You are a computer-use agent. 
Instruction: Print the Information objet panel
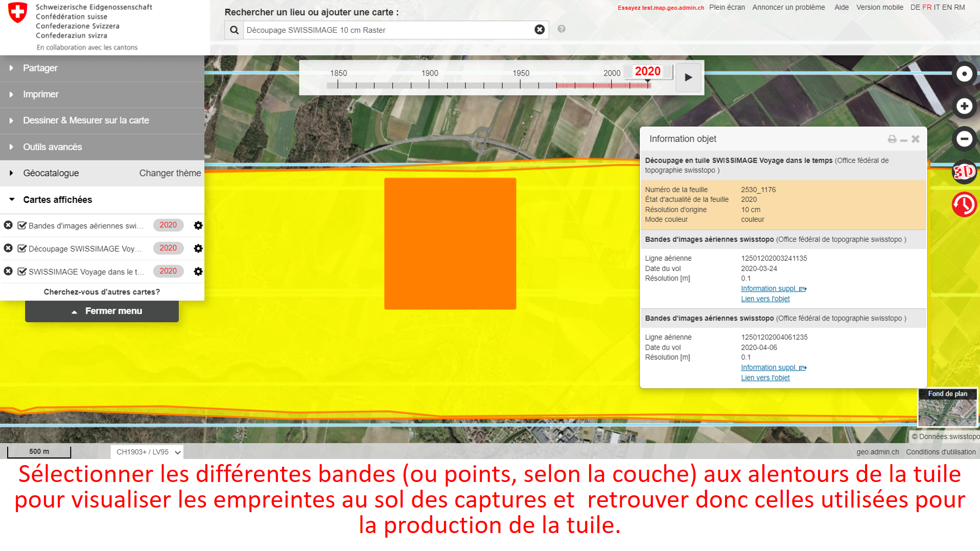click(x=892, y=139)
